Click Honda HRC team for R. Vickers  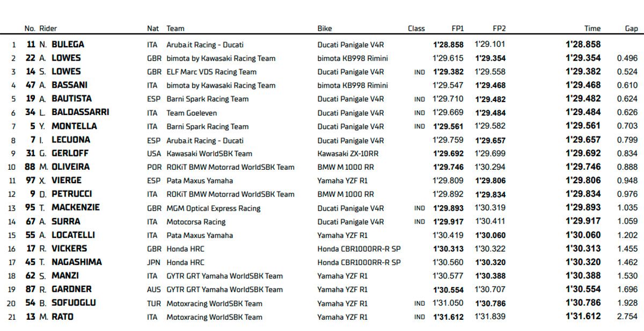(x=185, y=249)
